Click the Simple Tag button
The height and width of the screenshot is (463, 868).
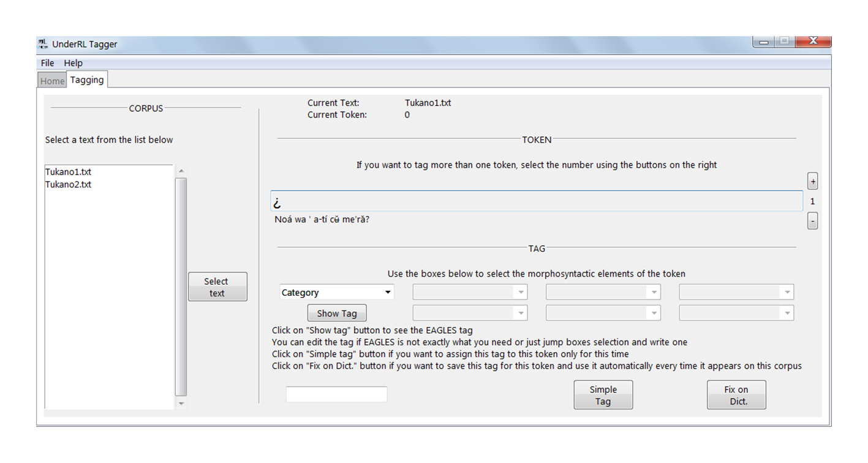pos(603,396)
